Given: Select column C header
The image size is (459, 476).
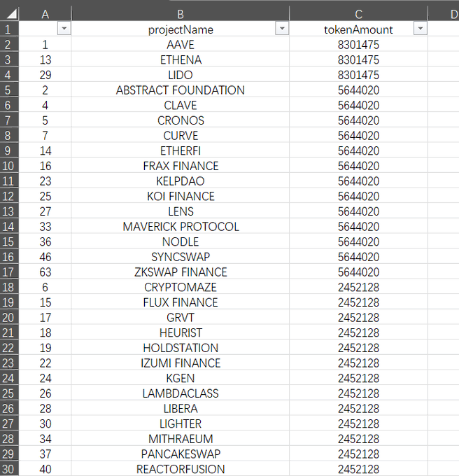Looking at the screenshot, I should [358, 14].
